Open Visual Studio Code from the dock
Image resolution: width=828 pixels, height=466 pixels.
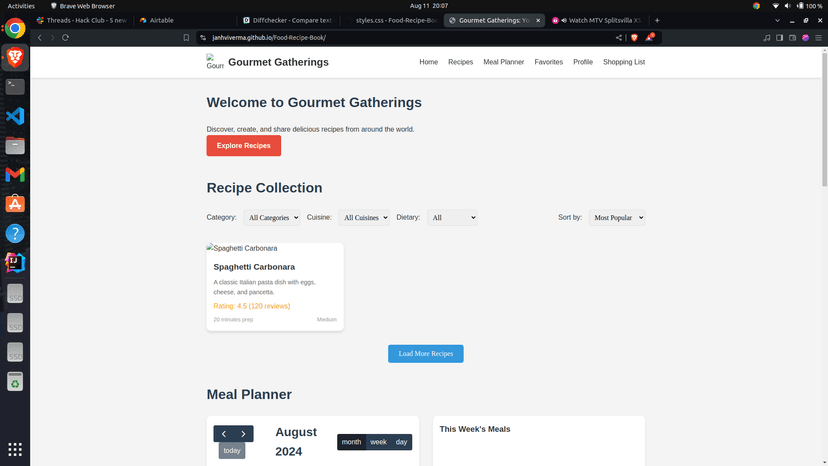pyautogui.click(x=15, y=116)
